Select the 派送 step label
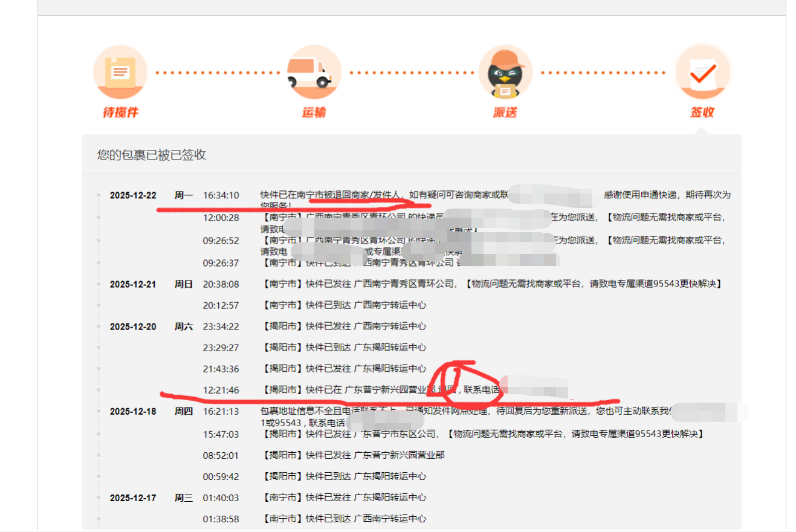 [x=505, y=112]
